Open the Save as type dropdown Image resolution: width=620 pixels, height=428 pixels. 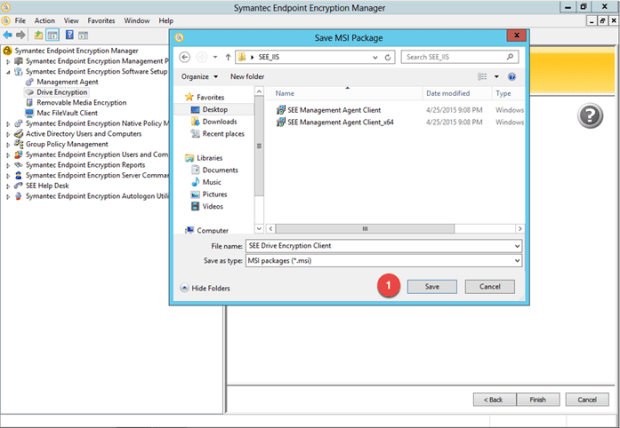point(516,260)
